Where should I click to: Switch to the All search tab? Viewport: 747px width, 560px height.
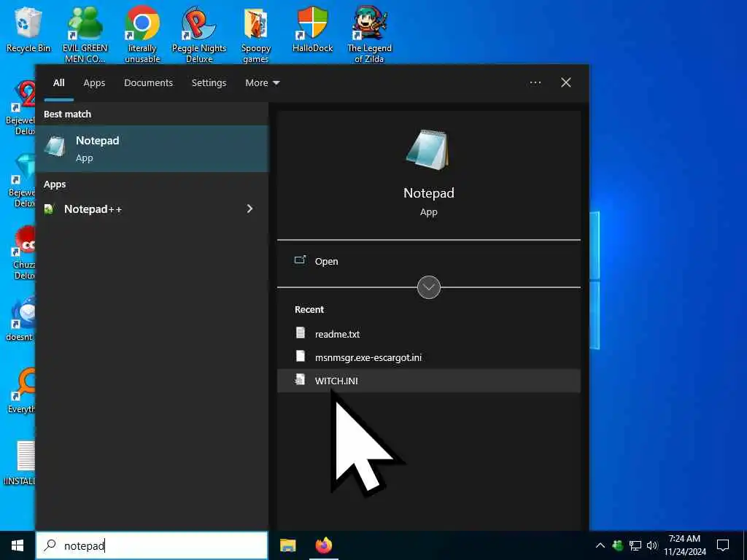58,83
